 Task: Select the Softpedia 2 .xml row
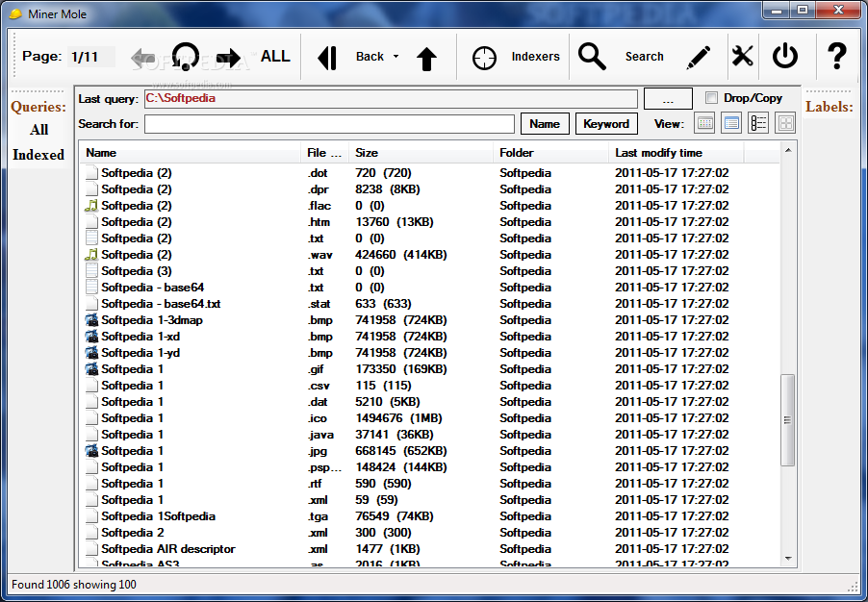[429, 533]
